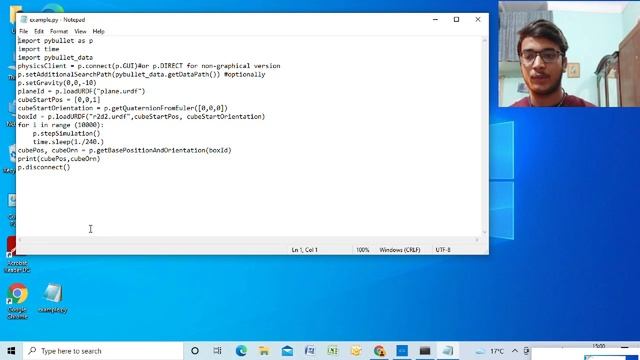640x360 pixels.
Task: Click the 'UTF-8' encoding status entry
Action: (443, 250)
